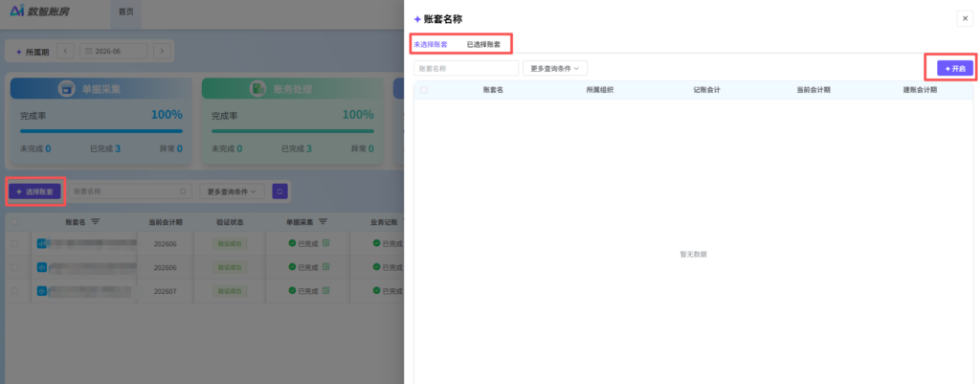Screen dimensions: 980x384
Task: Open the filter icon beside 单据采集 header
Action: pyautogui.click(x=323, y=222)
